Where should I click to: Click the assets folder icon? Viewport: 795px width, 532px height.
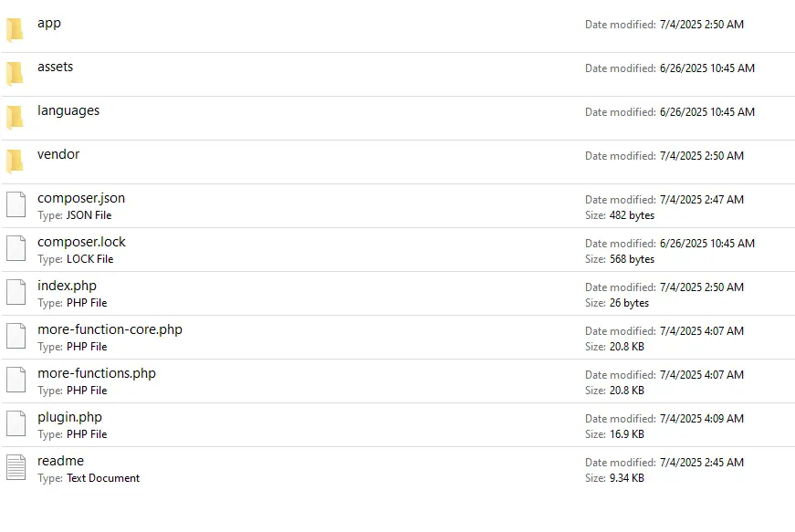15,74
